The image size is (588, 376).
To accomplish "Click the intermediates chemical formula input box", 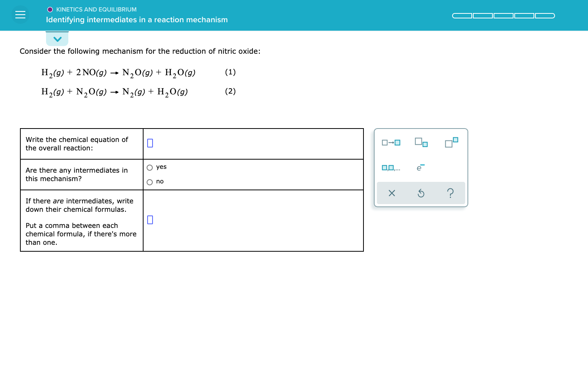I will (x=150, y=220).
